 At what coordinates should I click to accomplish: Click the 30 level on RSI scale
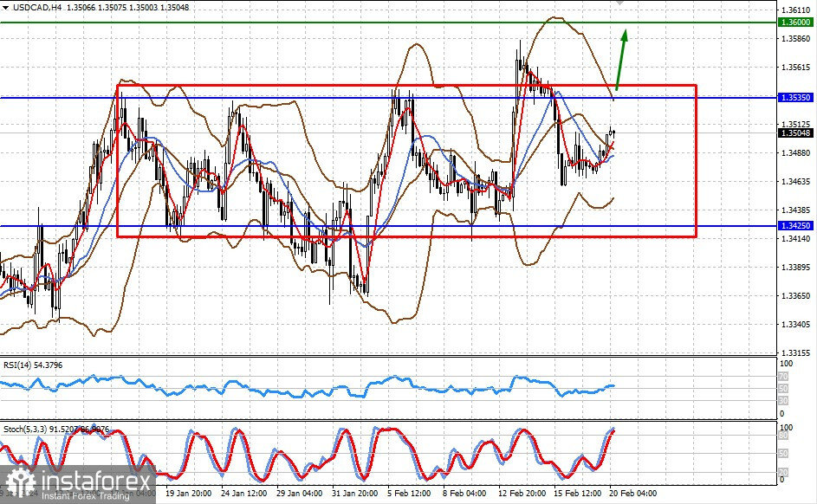click(783, 401)
